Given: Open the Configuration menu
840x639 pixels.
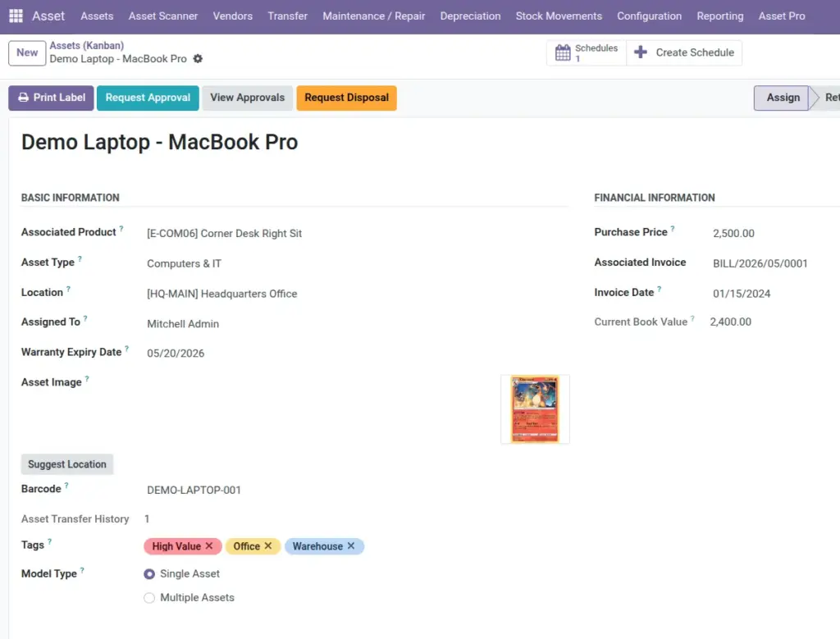Looking at the screenshot, I should click(650, 16).
